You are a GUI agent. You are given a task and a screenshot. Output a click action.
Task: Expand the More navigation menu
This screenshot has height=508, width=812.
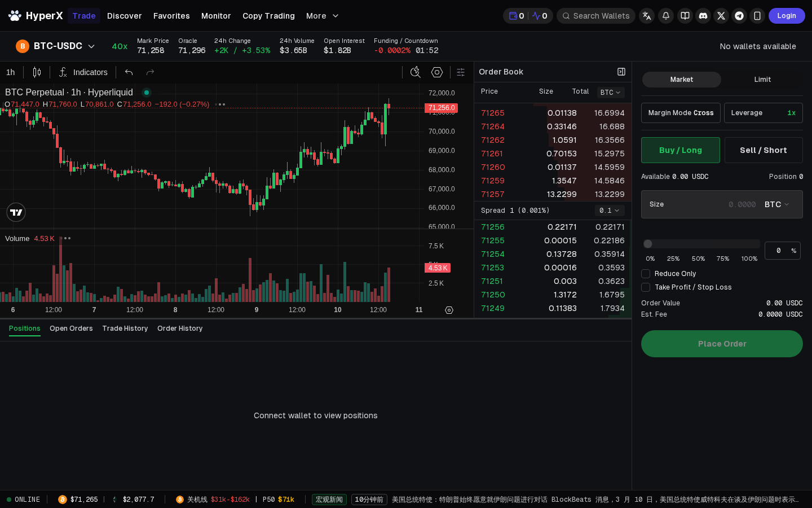[x=322, y=16]
